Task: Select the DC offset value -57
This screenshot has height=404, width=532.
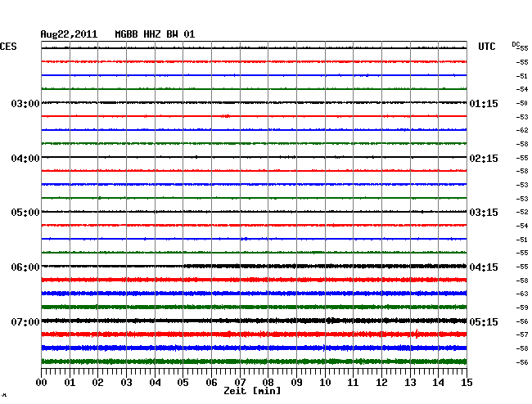Action: [522, 334]
